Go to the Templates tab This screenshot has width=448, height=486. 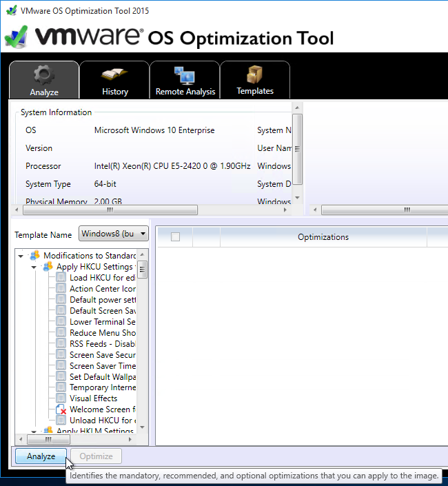pyautogui.click(x=255, y=80)
